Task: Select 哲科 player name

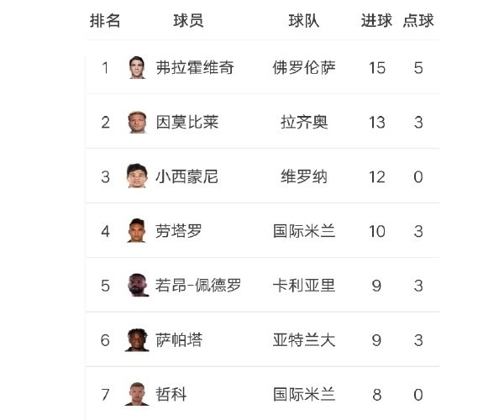Action: pyautogui.click(x=171, y=395)
